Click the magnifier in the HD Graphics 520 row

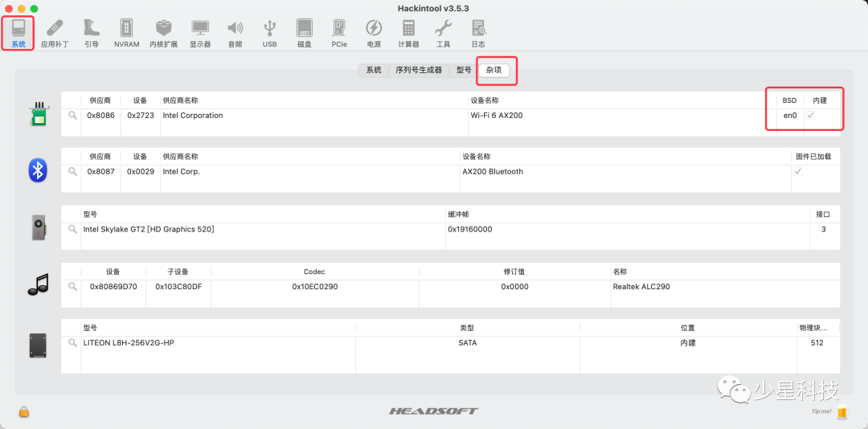72,229
